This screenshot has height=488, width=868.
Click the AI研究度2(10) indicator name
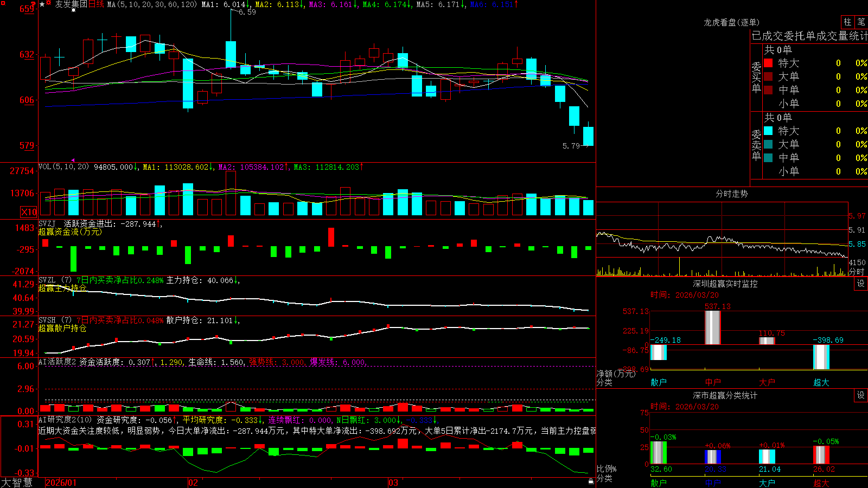(x=65, y=420)
